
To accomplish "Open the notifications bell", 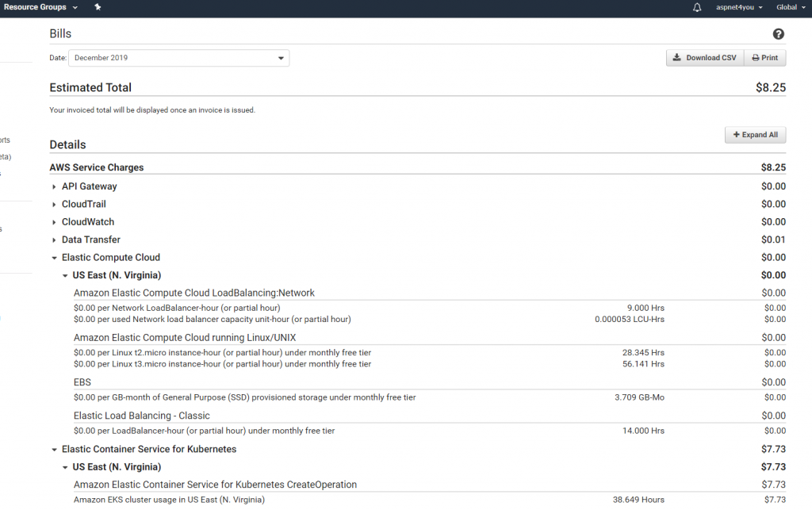I will 697,7.
